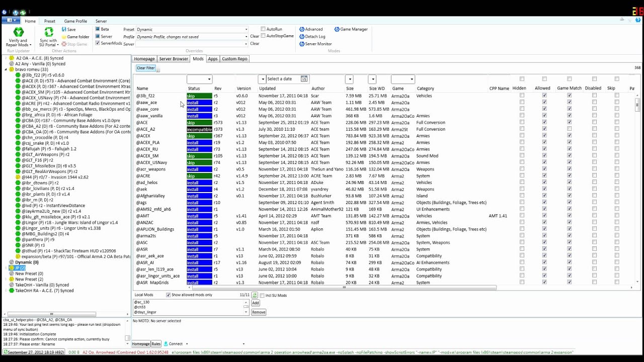Click the refresh icon next to 11/11

click(255, 295)
